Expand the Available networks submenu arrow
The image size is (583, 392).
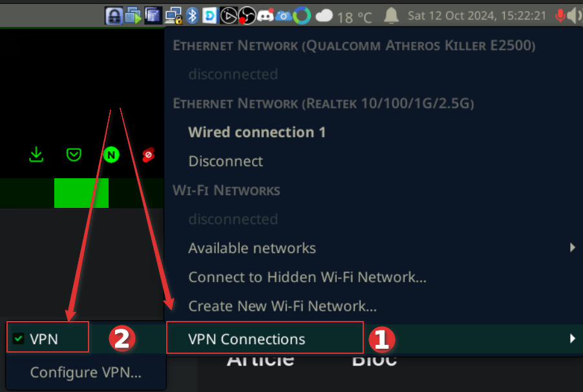(572, 248)
